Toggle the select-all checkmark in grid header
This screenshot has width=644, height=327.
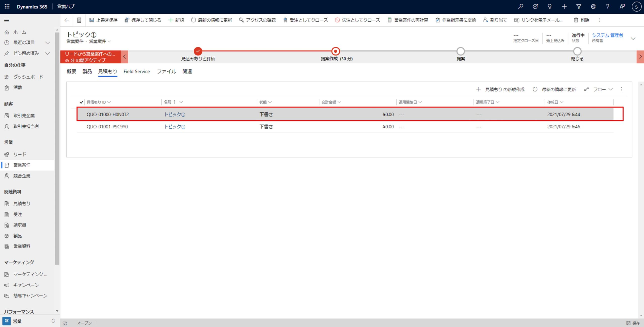click(81, 102)
